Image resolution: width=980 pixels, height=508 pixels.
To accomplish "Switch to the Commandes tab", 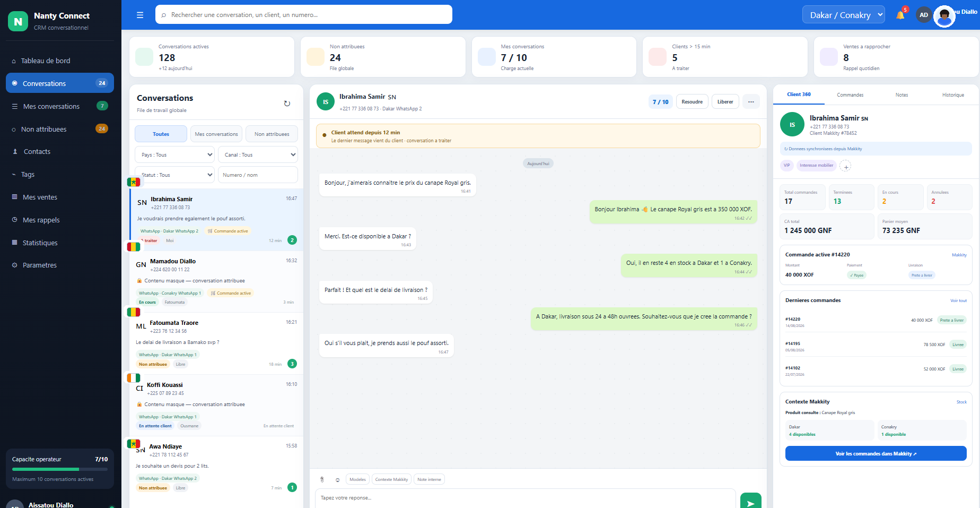I will pos(850,94).
